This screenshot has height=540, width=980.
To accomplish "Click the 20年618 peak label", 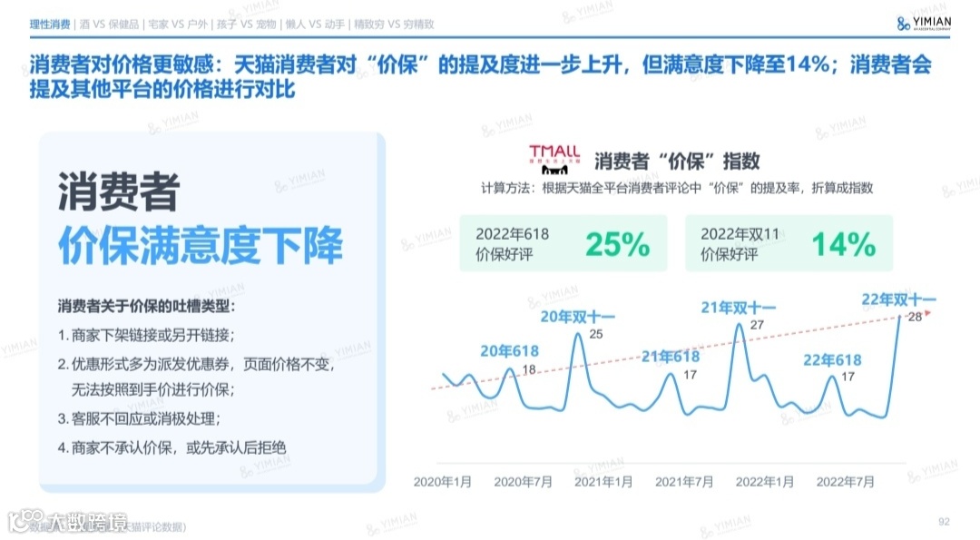I will pos(509,351).
